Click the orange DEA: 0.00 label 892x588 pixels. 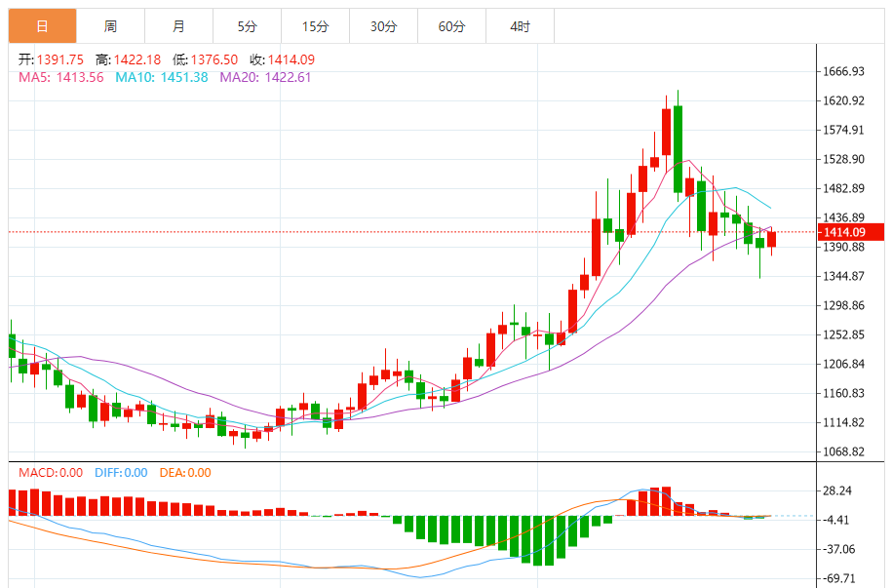[x=185, y=473]
